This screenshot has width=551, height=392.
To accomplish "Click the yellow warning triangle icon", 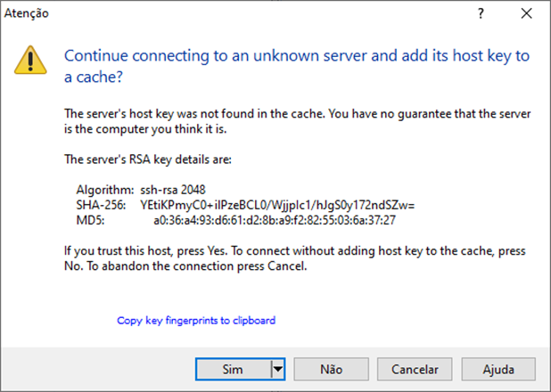I will pyautogui.click(x=30, y=60).
